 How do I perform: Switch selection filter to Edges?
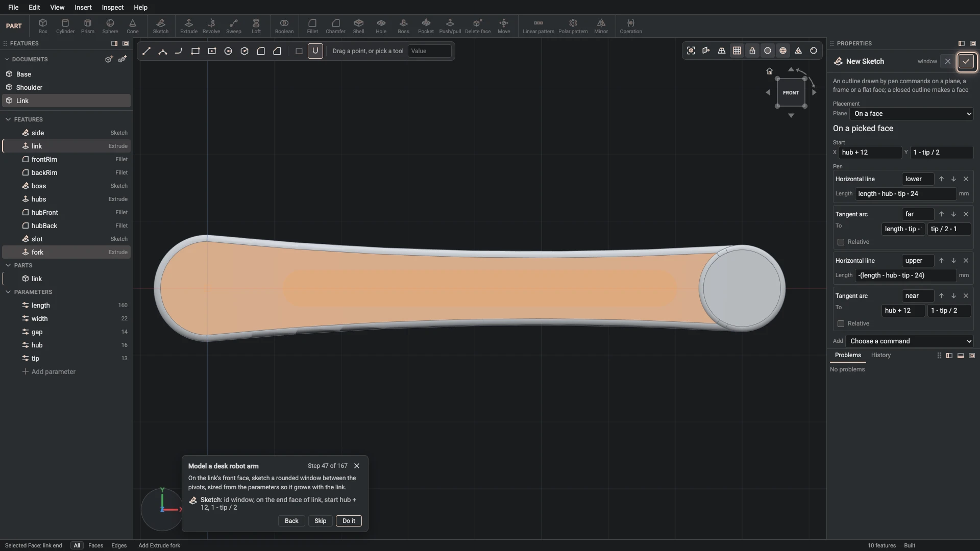click(119, 545)
